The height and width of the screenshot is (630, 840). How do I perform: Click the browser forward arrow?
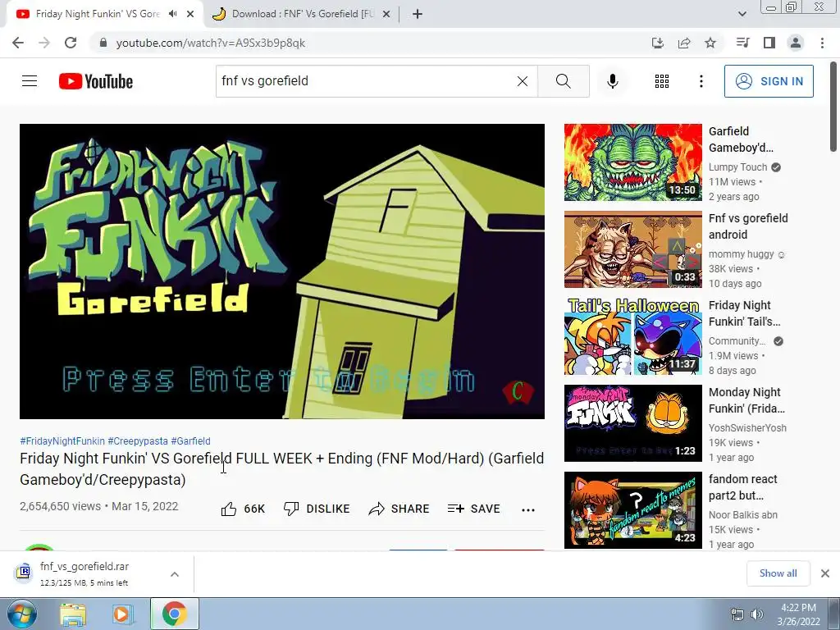coord(44,43)
